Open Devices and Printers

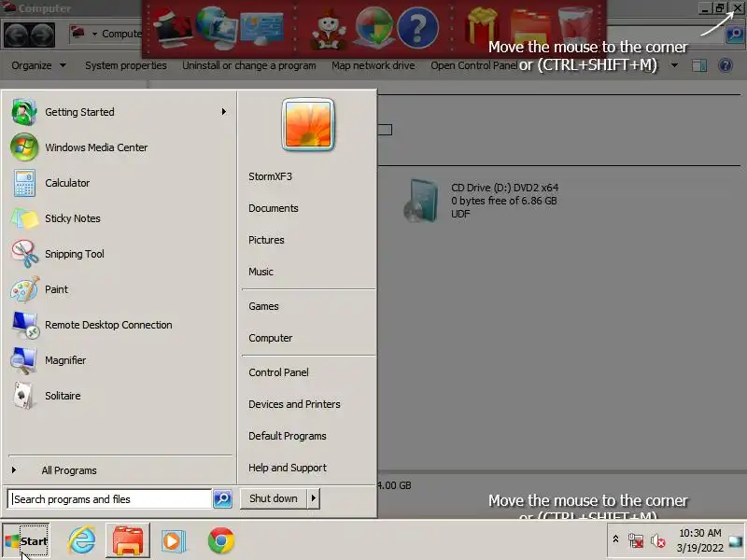coord(294,404)
